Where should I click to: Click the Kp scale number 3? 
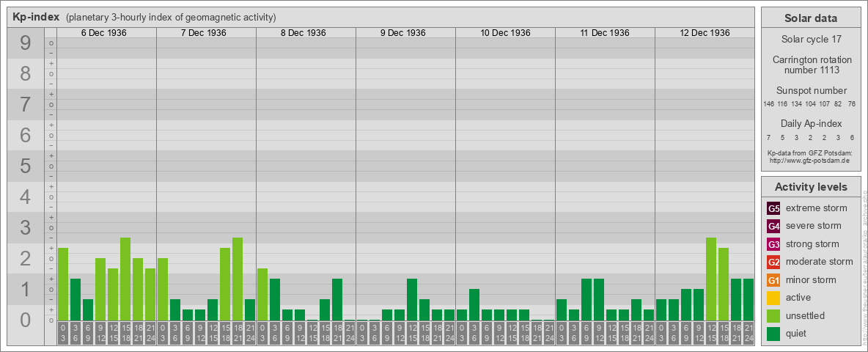point(26,227)
